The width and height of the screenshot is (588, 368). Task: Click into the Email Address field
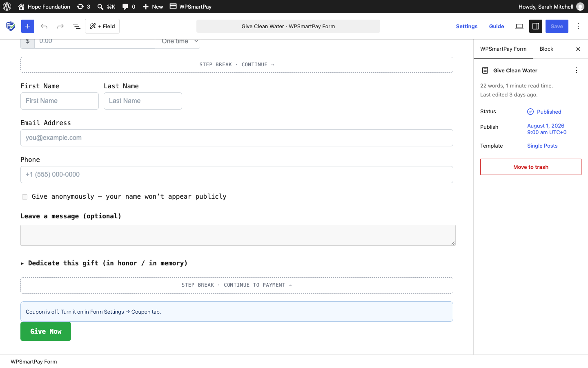tap(237, 138)
